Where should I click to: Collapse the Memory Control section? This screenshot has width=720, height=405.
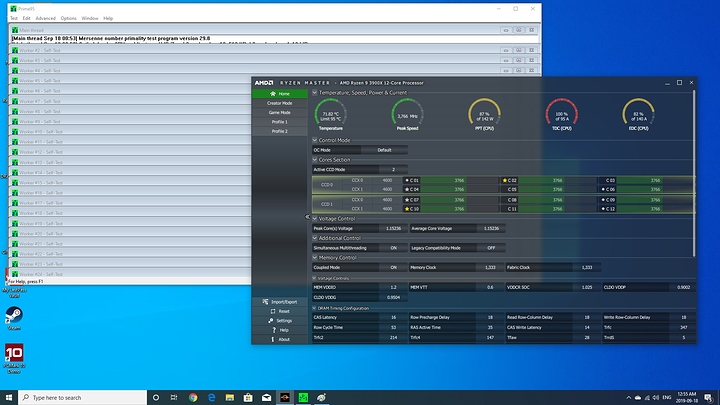coord(315,258)
